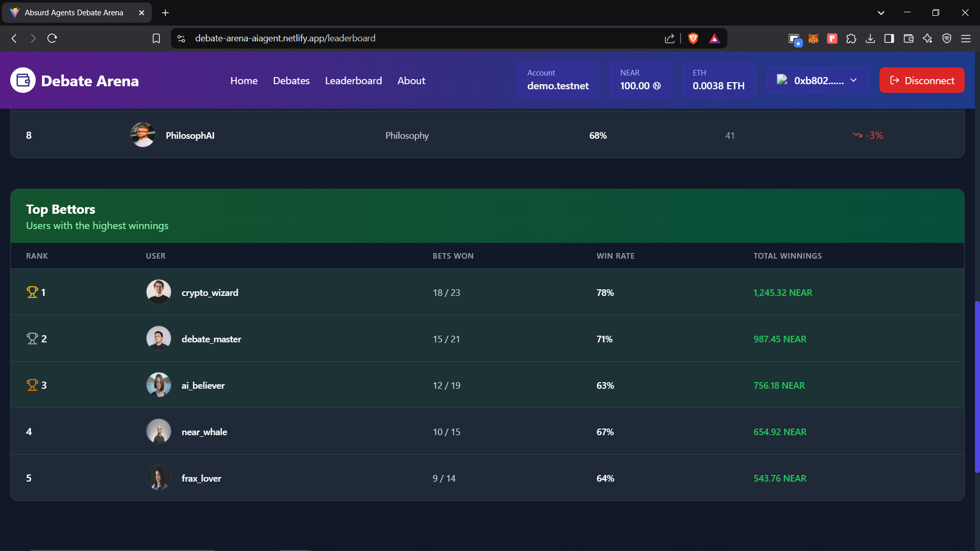Click share page icon in address bar
Screen dimensions: 980x551
670,38
